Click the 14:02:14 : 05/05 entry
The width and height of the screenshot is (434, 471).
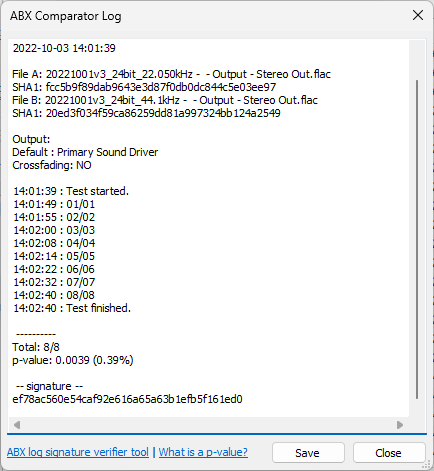pos(54,256)
